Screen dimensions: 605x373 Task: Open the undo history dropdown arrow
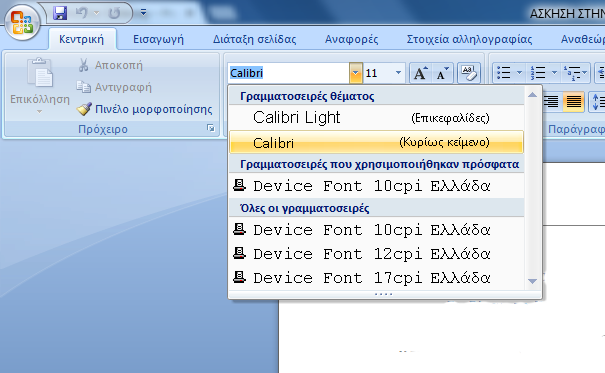(x=96, y=13)
